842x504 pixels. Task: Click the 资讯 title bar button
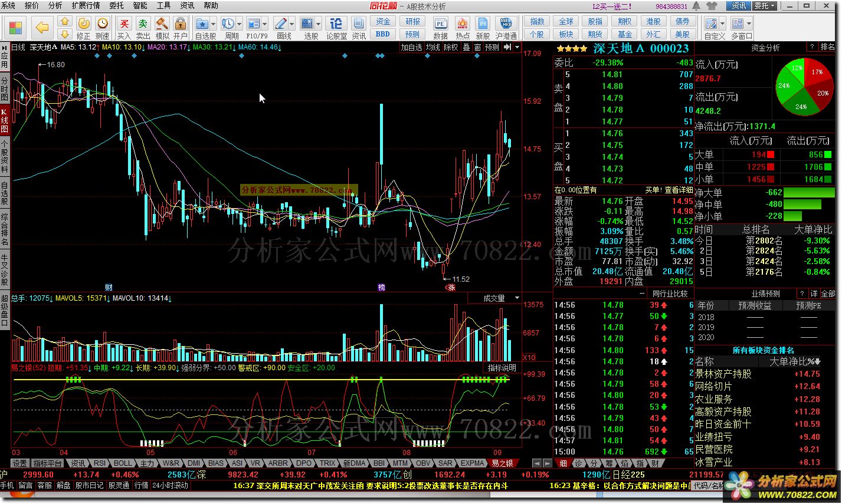(739, 6)
